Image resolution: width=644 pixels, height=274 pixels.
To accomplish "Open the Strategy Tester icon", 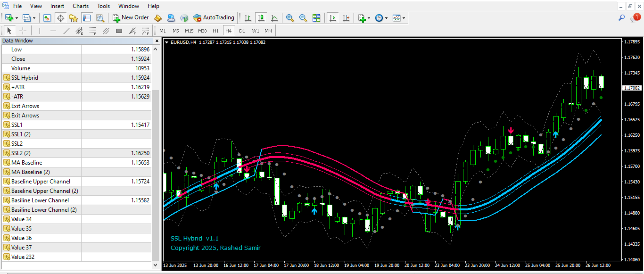I will [100, 18].
